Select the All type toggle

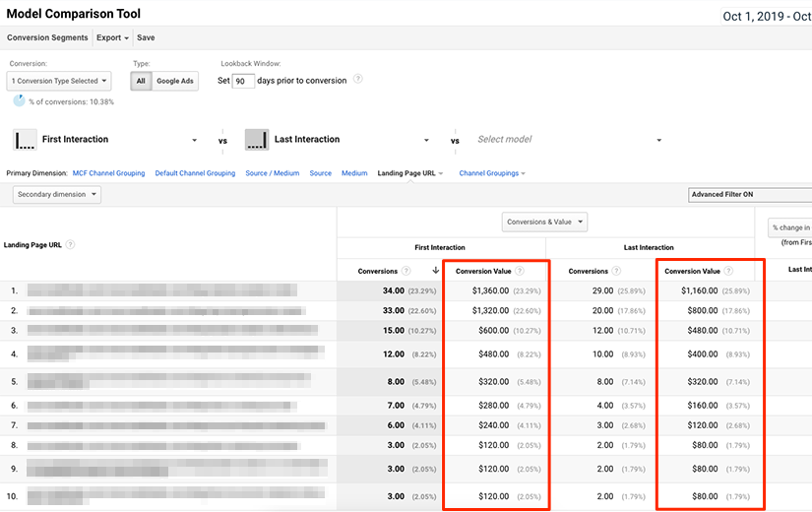[141, 81]
